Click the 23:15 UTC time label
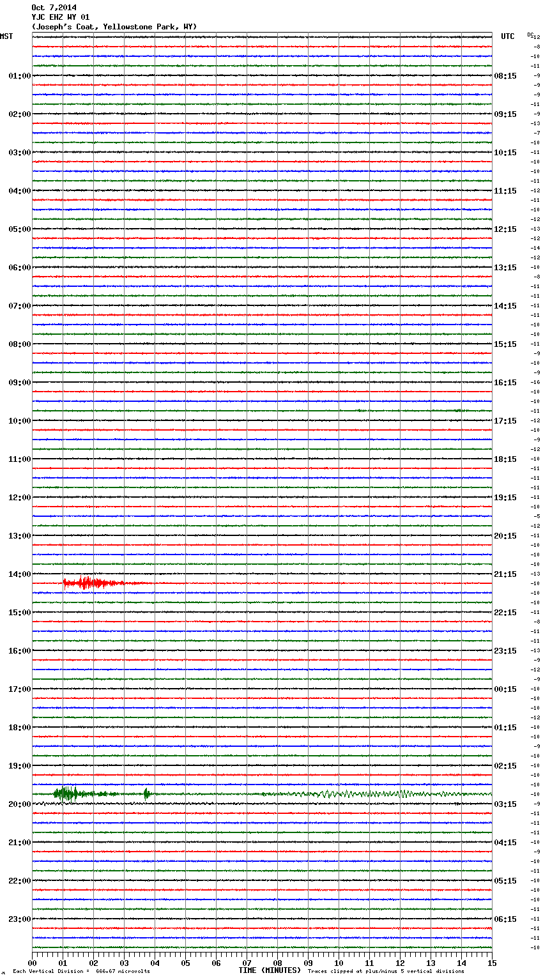The image size is (543, 980). point(505,651)
